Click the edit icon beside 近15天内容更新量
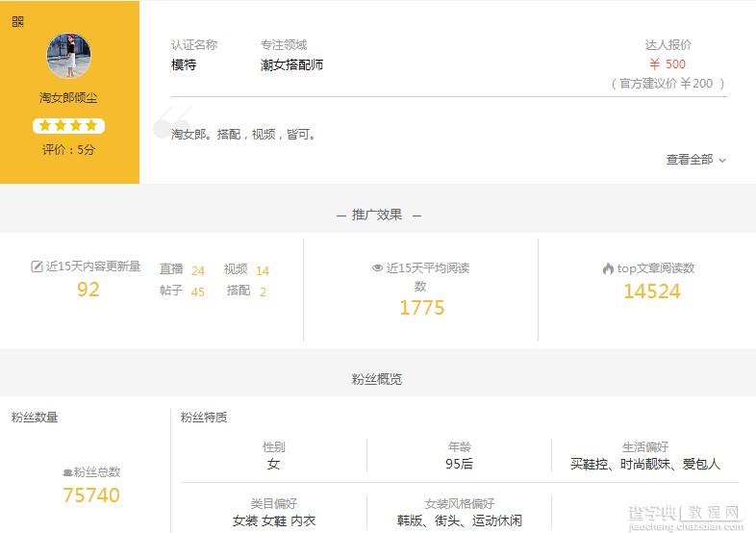 (x=37, y=266)
